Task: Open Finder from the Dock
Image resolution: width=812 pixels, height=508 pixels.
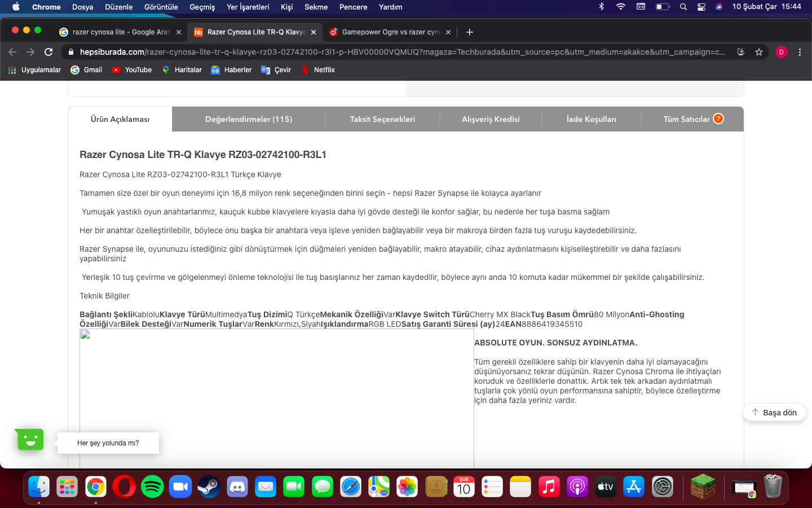Action: [x=39, y=487]
